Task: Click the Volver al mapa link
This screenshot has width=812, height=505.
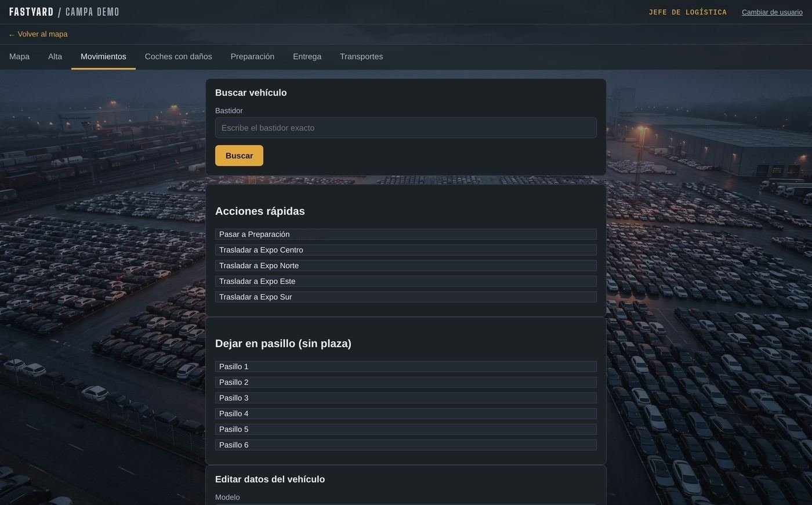Action: pyautogui.click(x=38, y=34)
